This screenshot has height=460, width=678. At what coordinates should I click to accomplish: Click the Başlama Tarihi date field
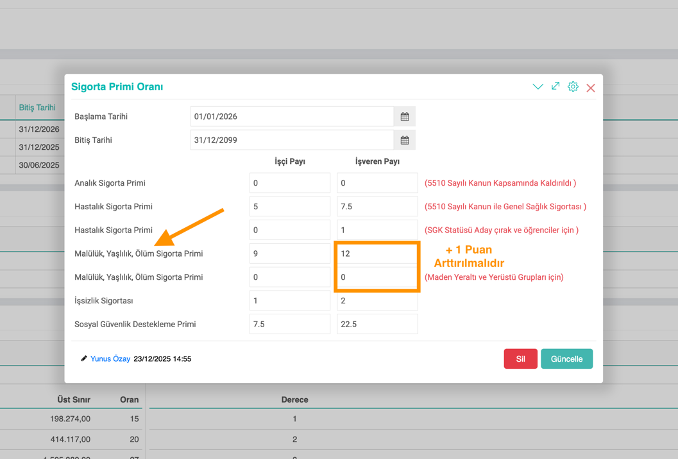[292, 117]
